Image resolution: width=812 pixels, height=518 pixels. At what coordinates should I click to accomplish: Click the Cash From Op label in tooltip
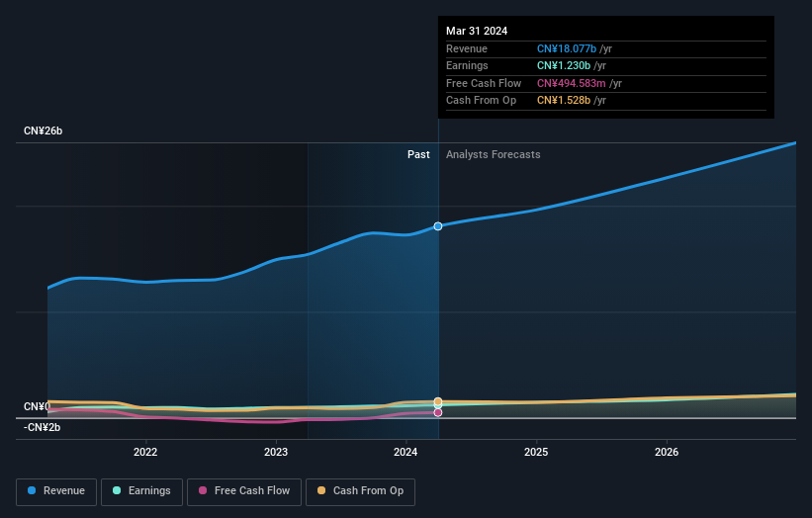point(481,101)
